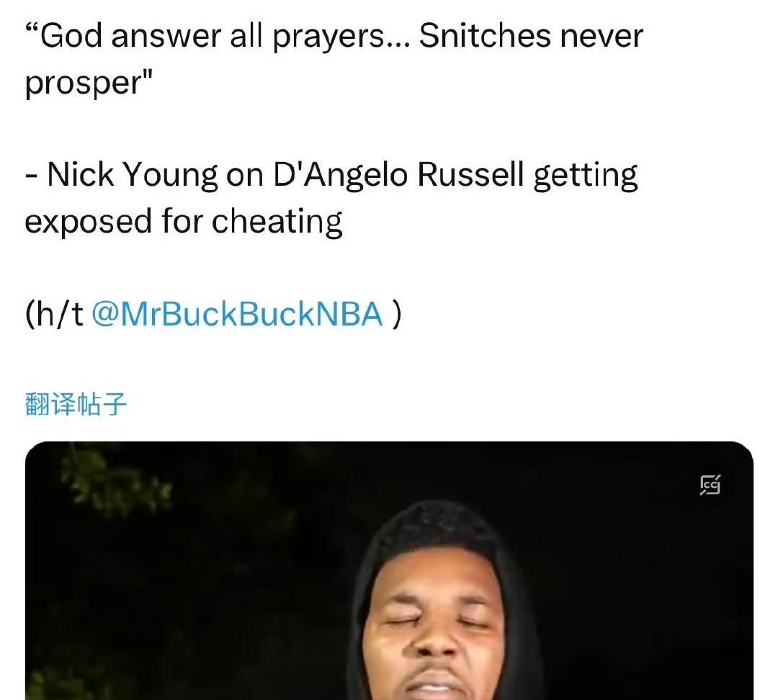The height and width of the screenshot is (700, 778).
Task: Click the "(h/t" credit prefix text
Action: pos(54,314)
